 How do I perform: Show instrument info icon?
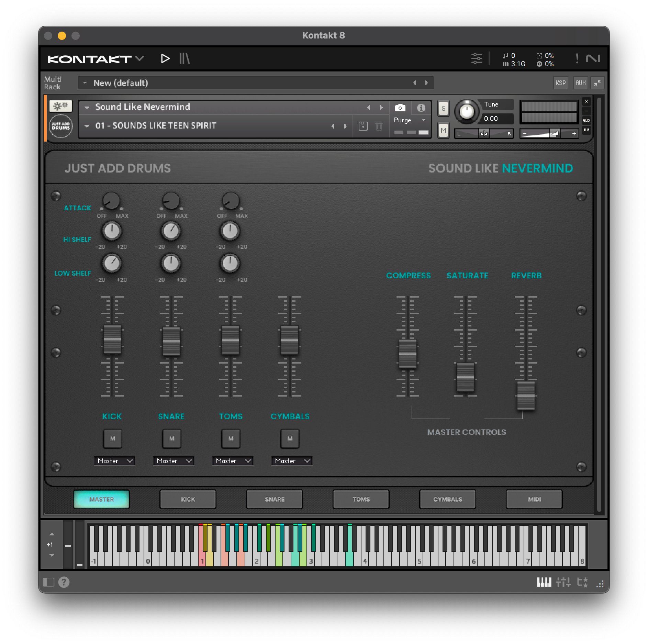[421, 108]
